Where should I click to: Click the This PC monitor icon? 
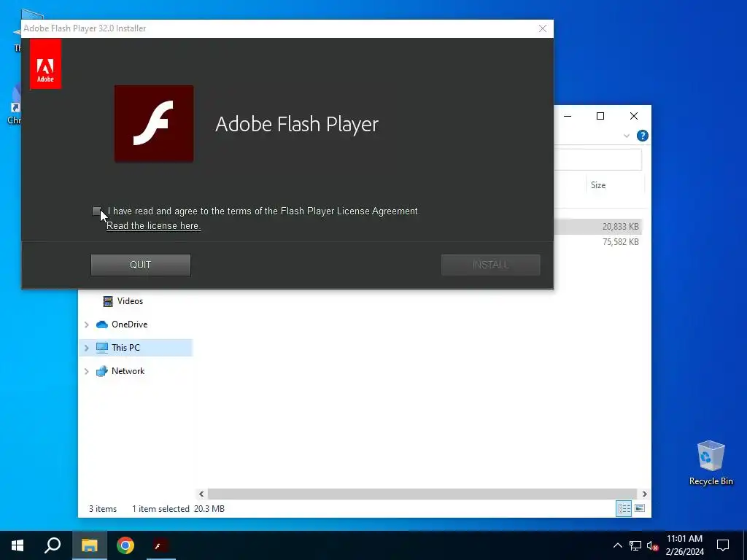point(102,348)
